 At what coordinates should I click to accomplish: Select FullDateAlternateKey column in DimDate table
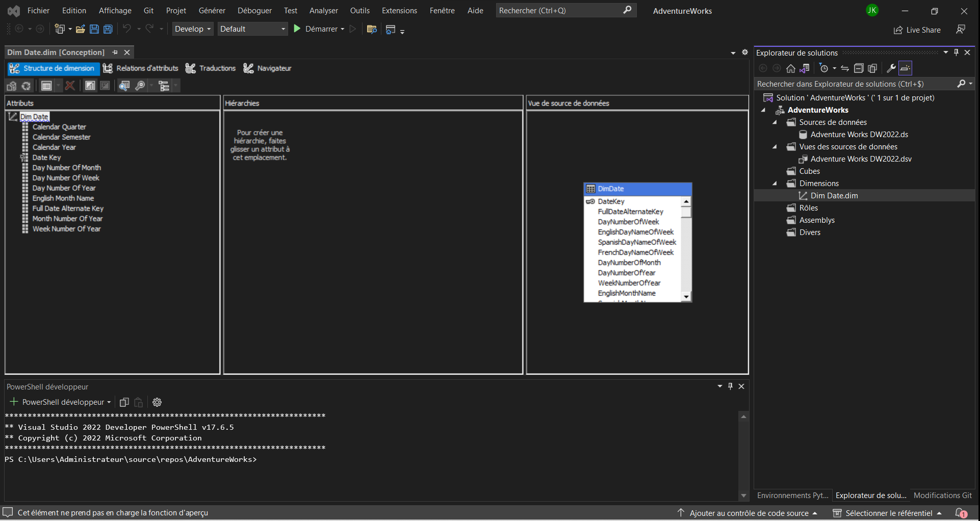tap(631, 212)
